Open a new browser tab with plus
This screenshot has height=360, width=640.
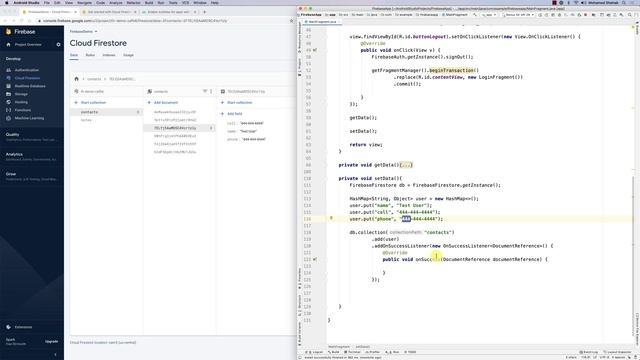[x=204, y=12]
